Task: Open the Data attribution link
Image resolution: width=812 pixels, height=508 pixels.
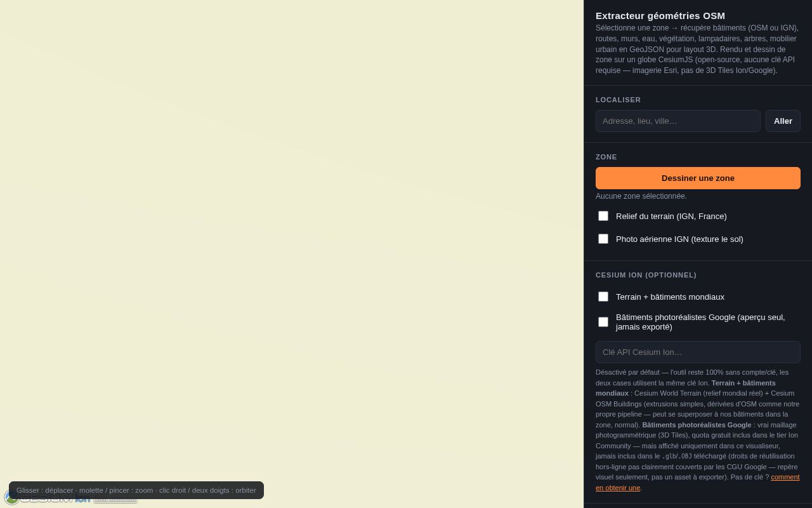Action: tap(115, 500)
